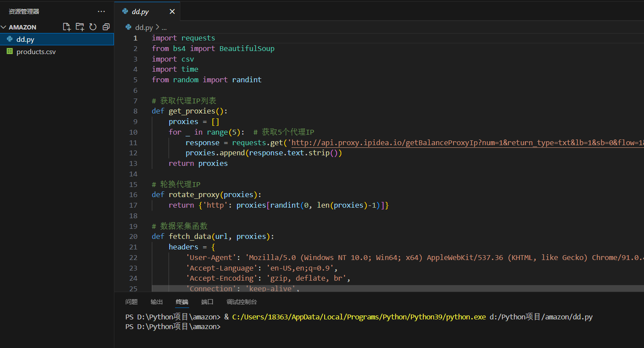644x348 pixels.
Task: Open the 问题 panel tab
Action: pos(132,302)
